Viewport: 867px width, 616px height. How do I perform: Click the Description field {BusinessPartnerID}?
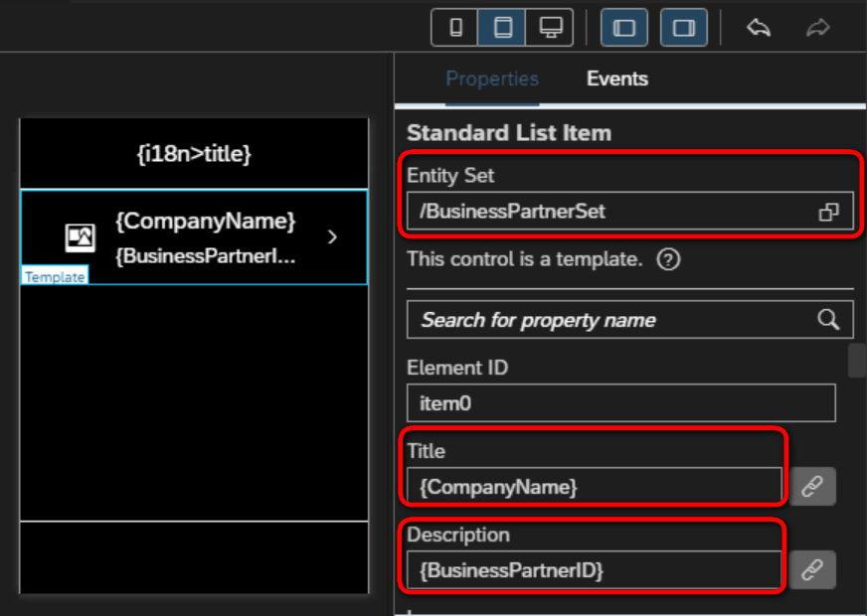(594, 569)
